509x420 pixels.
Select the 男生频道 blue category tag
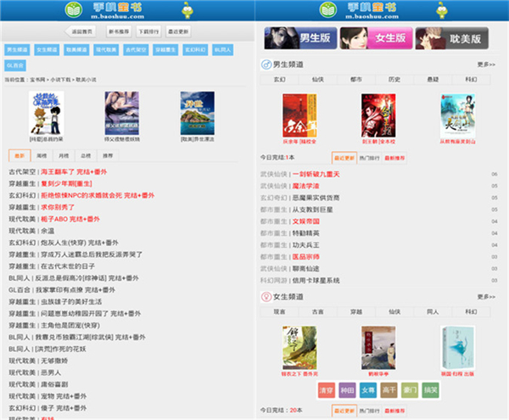coord(17,50)
